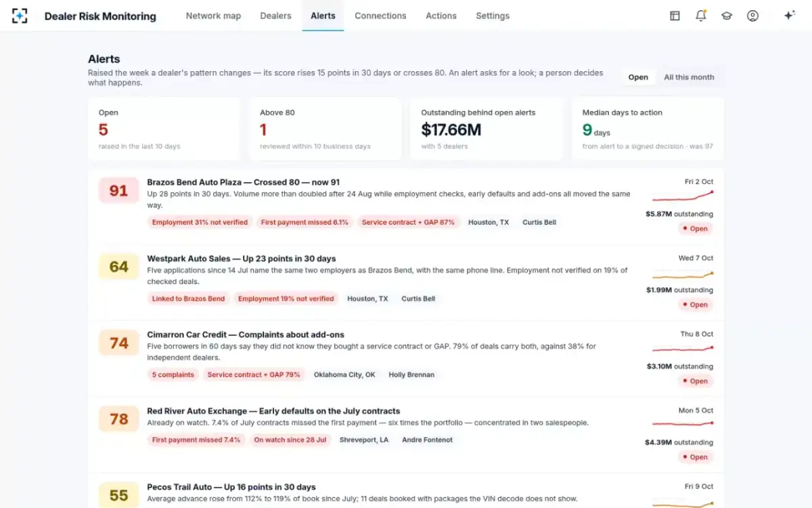Select the yellow 64 risk score badge
The width and height of the screenshot is (812, 508).
tap(118, 267)
